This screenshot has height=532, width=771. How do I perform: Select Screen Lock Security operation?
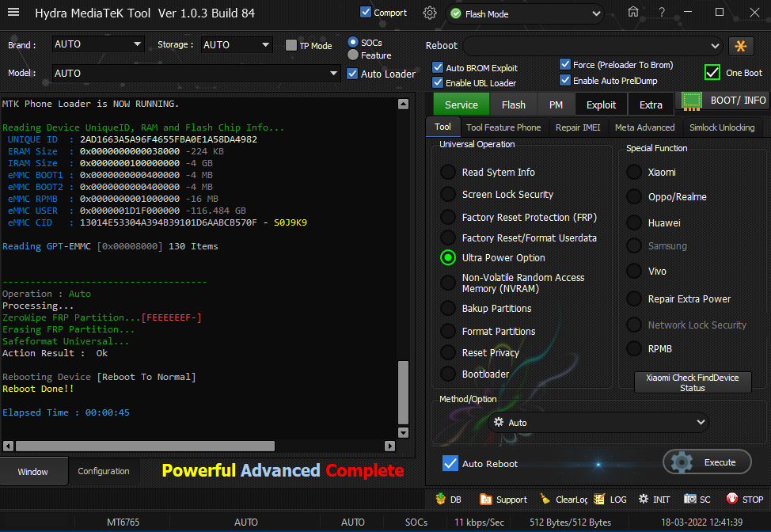(448, 194)
